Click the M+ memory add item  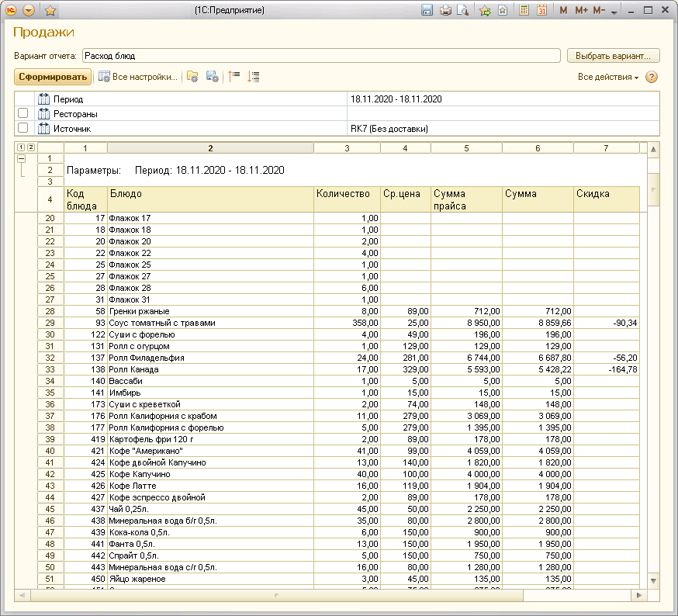[581, 10]
